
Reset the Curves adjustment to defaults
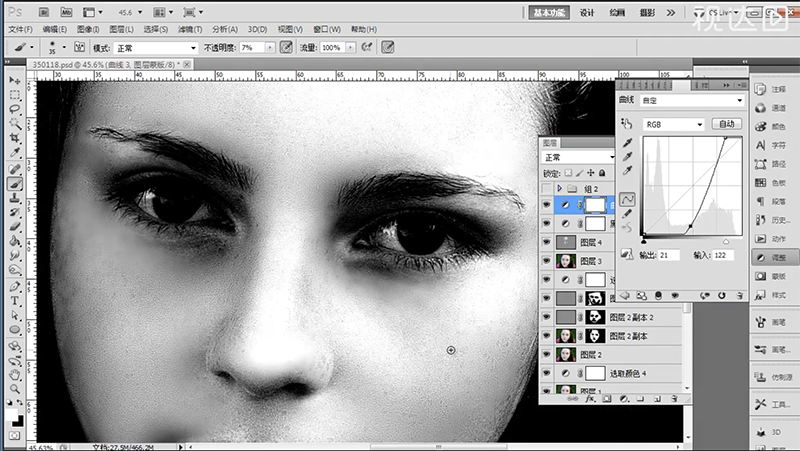(721, 295)
